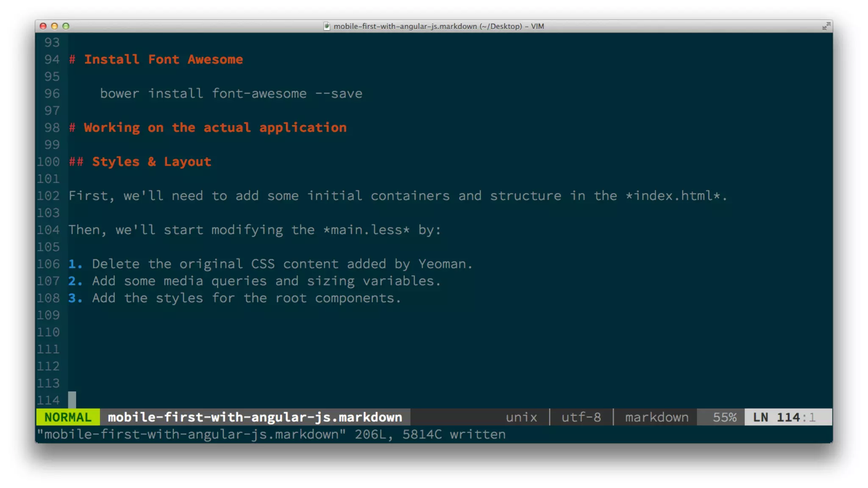Click the 'Styles & Layout' subheading
Screen dimensions: 868x488
point(151,162)
